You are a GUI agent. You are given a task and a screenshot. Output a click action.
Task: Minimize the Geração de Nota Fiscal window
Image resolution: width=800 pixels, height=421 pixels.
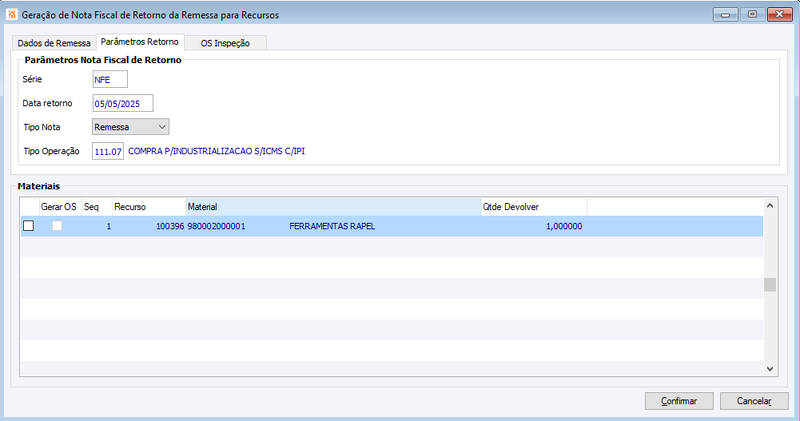[726, 14]
